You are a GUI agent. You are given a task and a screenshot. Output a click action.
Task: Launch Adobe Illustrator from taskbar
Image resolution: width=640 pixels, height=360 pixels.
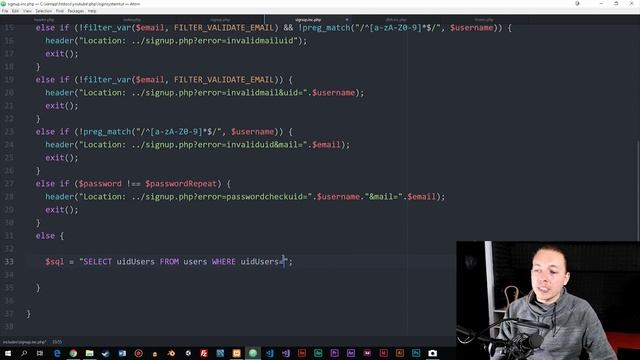[x=400, y=353]
